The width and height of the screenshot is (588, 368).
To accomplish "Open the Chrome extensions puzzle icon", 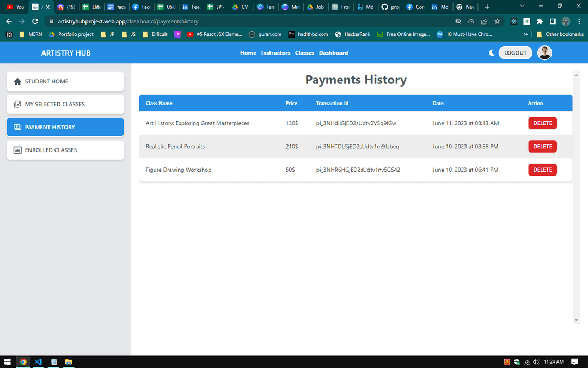I will 540,21.
